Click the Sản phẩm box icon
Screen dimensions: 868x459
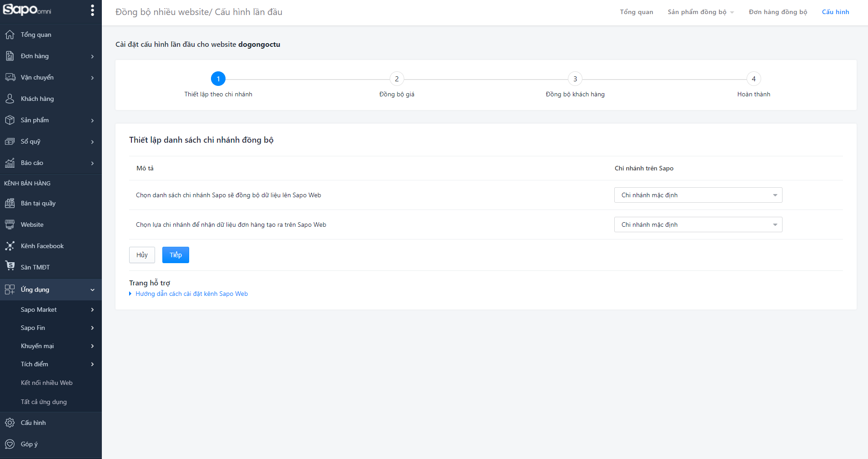[10, 120]
